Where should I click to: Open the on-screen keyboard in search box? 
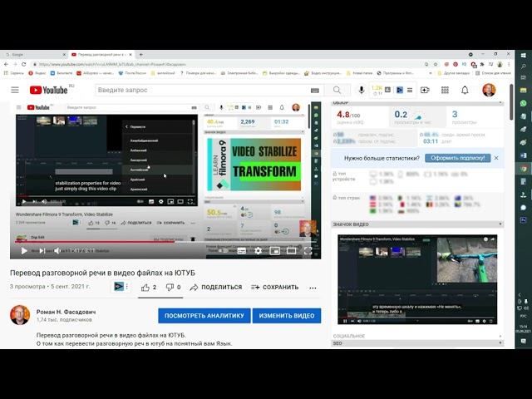(x=315, y=91)
